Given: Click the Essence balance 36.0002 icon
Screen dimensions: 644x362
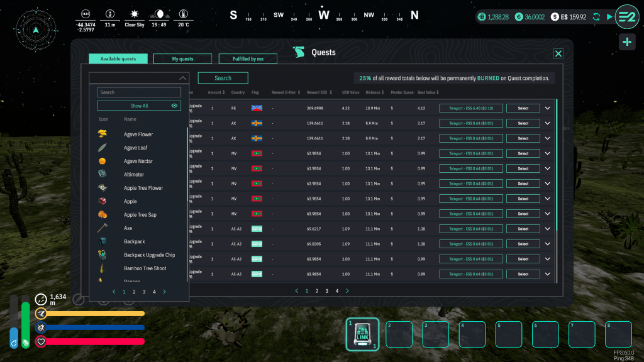Looking at the screenshot, I should point(519,17).
